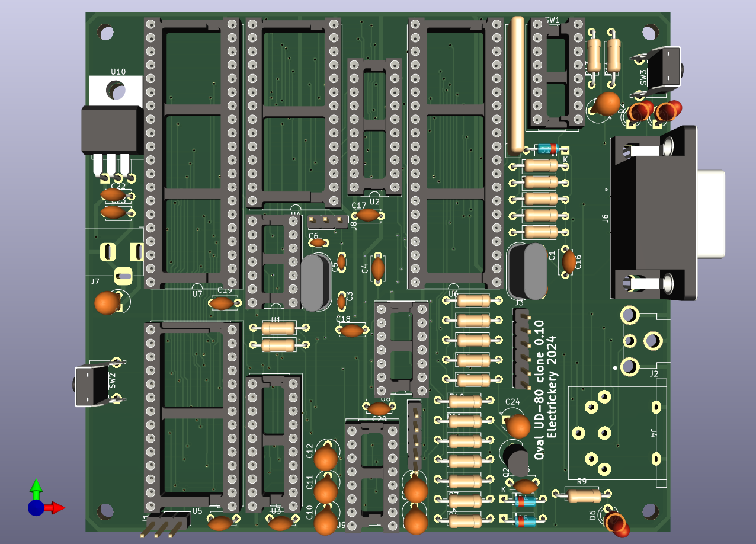The width and height of the screenshot is (756, 544).
Task: Click the blue Z-axis sphere on gizmo
Action: click(36, 508)
